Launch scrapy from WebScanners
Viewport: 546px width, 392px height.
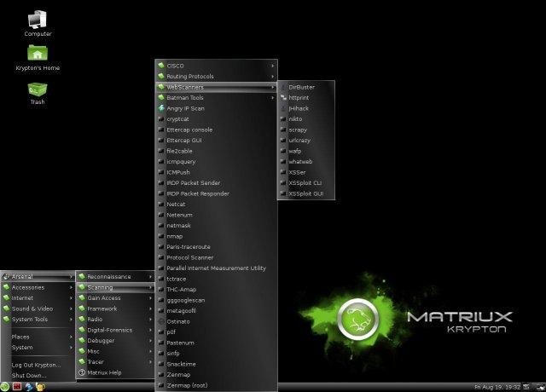tap(306, 130)
